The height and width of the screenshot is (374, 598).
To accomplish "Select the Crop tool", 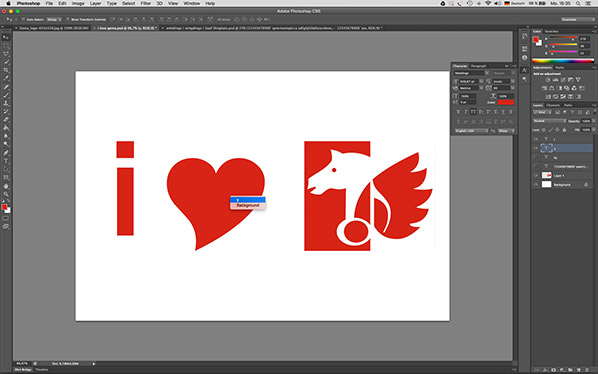I will click(6, 70).
